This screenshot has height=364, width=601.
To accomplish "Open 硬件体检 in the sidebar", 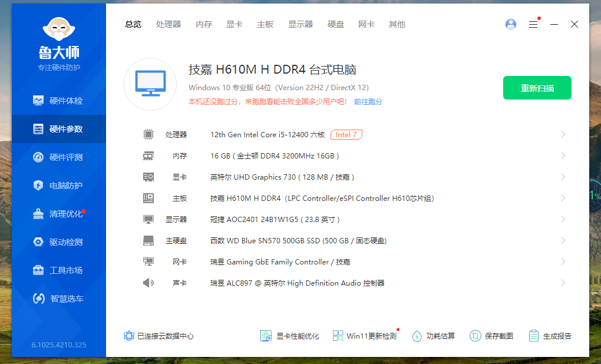I will coord(59,101).
